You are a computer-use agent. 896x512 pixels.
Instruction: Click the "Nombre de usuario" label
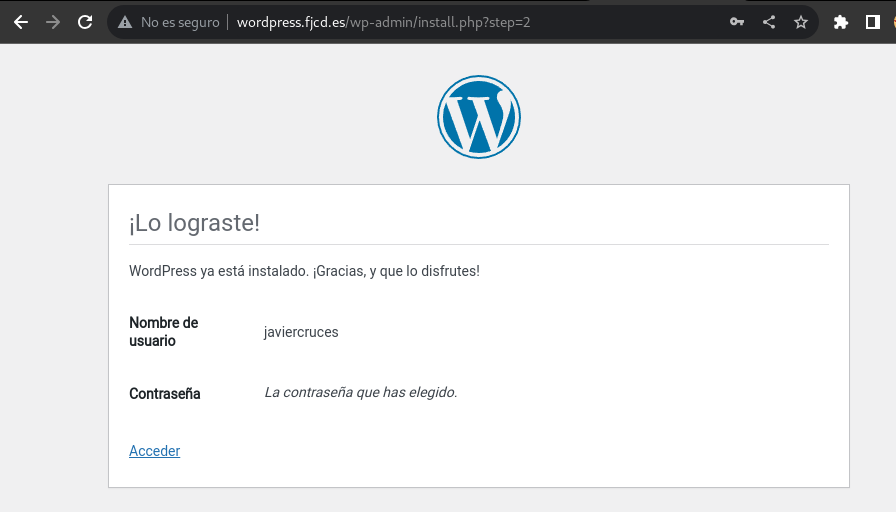click(163, 331)
